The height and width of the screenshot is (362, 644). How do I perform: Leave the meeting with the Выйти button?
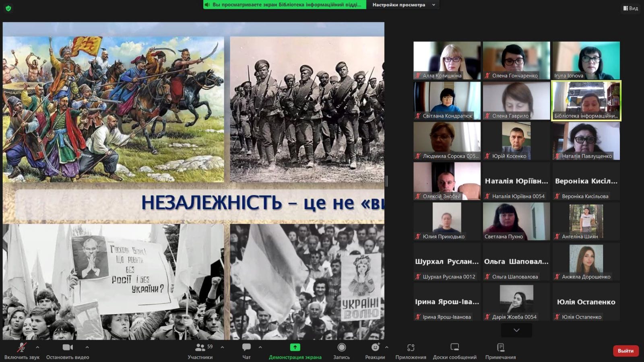(x=625, y=351)
